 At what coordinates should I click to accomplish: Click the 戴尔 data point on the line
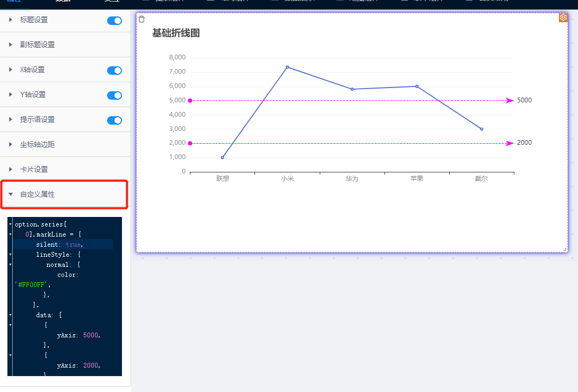(x=482, y=129)
